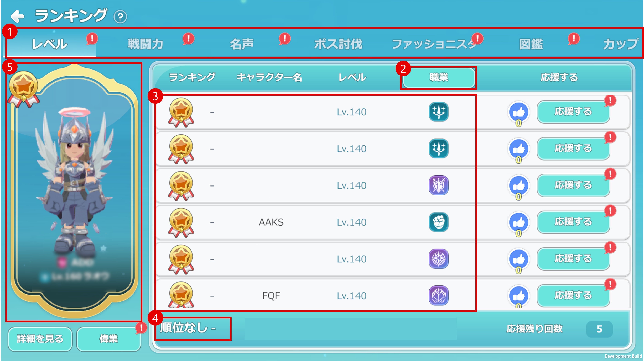
Task: Click the crossed swords class icon in third row
Action: 439,185
